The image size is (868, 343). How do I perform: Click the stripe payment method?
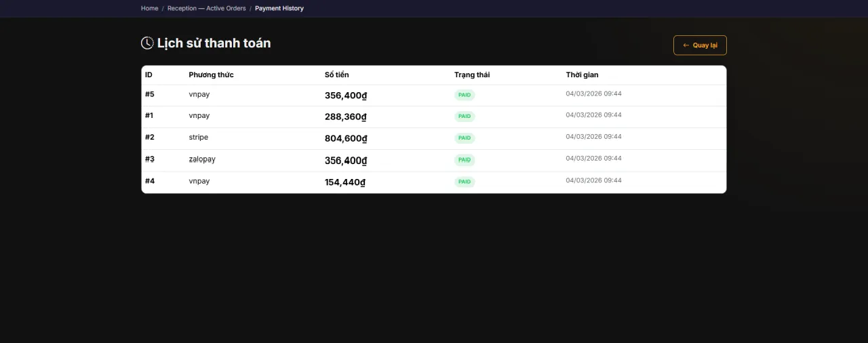(199, 138)
